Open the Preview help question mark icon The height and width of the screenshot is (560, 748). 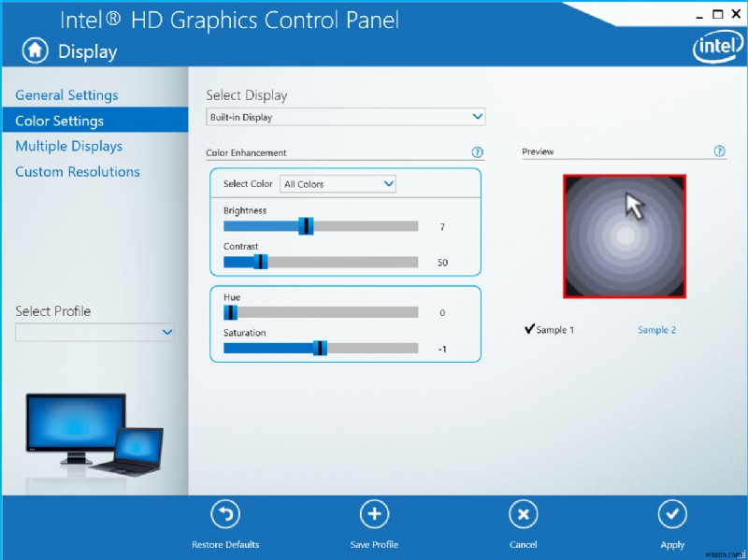click(719, 151)
